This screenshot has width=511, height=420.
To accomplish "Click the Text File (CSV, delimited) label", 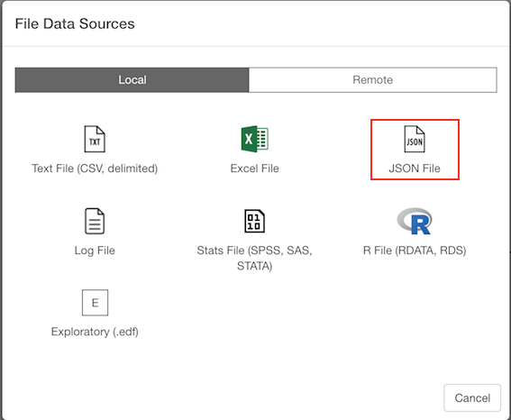I will 95,169.
